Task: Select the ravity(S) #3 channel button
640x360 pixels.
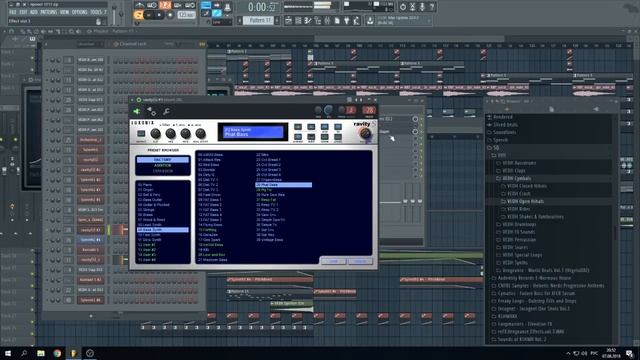Action: 90,230
